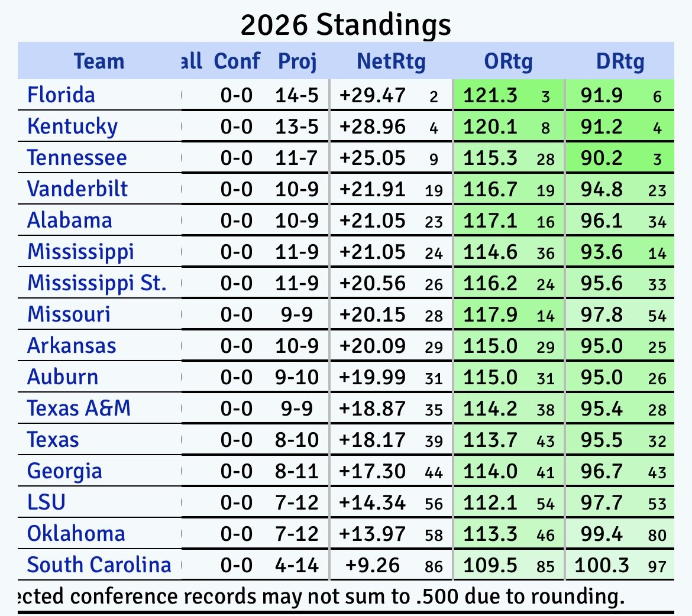The image size is (692, 616).
Task: Sort by the ORtg column header
Action: pos(508,61)
